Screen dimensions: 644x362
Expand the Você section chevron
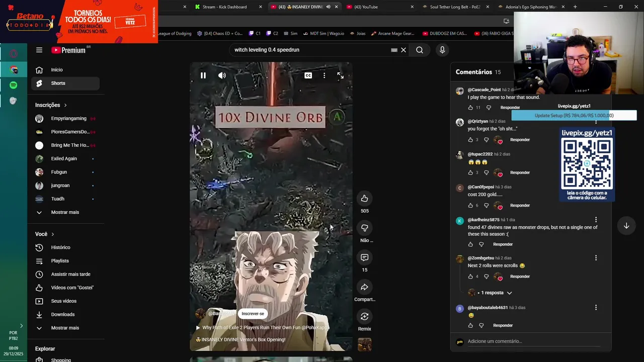point(52,234)
